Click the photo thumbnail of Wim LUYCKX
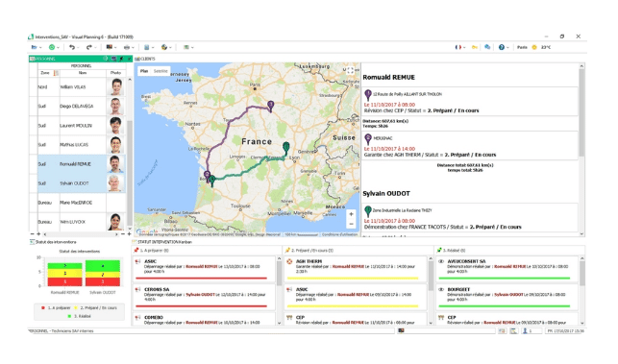The image size is (618, 364). click(x=115, y=222)
